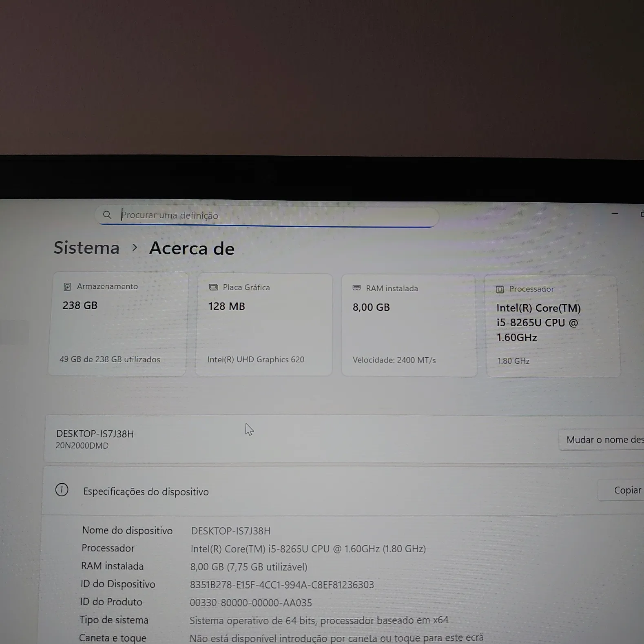Select '49 GB de 238 GB utilizados' text

[110, 359]
